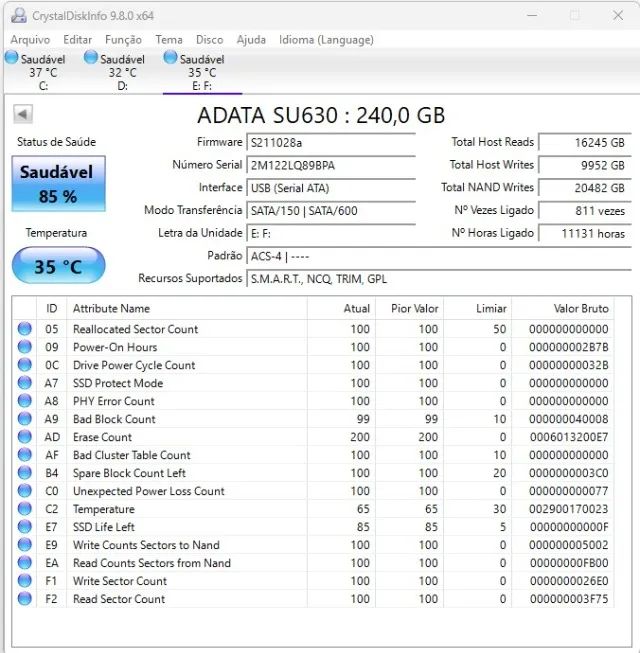Screen dimensions: 640x653
Task: Click the status icon for PHY Error Count
Action: pyautogui.click(x=25, y=401)
